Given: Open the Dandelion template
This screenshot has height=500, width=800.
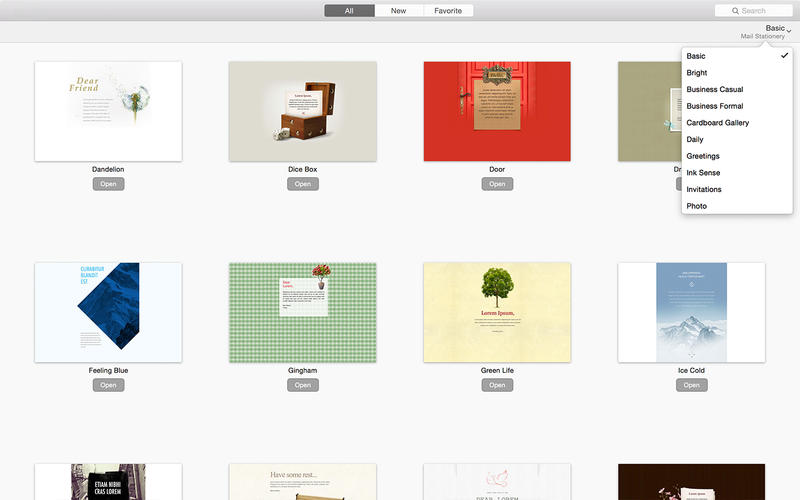Looking at the screenshot, I should (x=108, y=184).
